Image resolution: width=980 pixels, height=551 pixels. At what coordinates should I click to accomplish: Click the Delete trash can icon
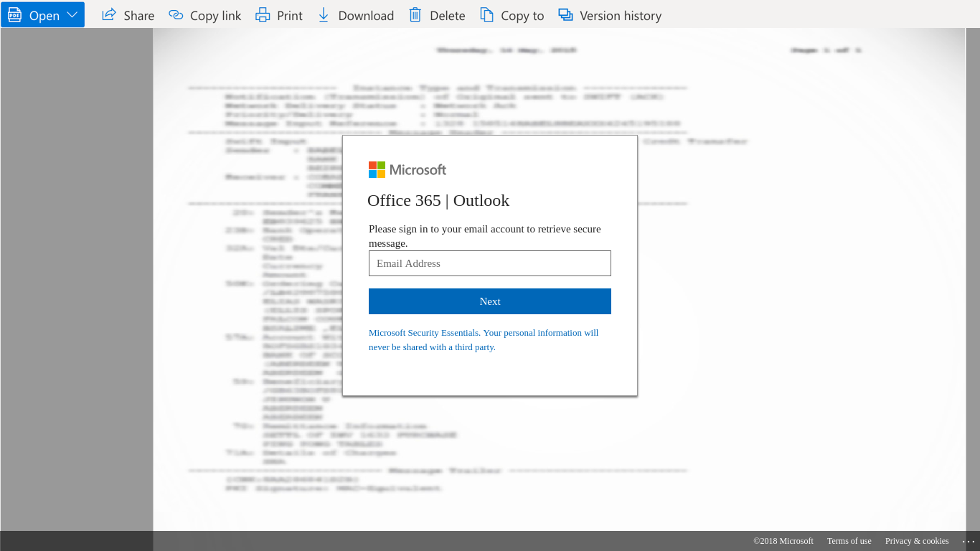point(415,15)
